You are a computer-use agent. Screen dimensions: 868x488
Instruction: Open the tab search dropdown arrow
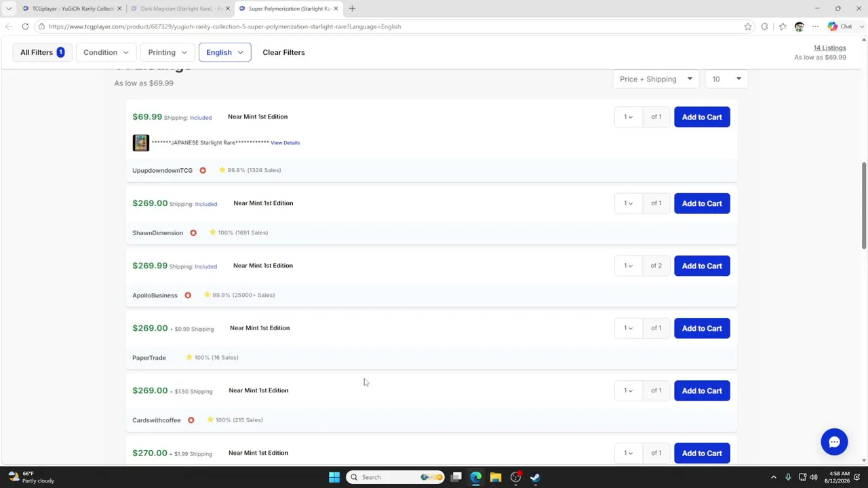pyautogui.click(x=9, y=9)
